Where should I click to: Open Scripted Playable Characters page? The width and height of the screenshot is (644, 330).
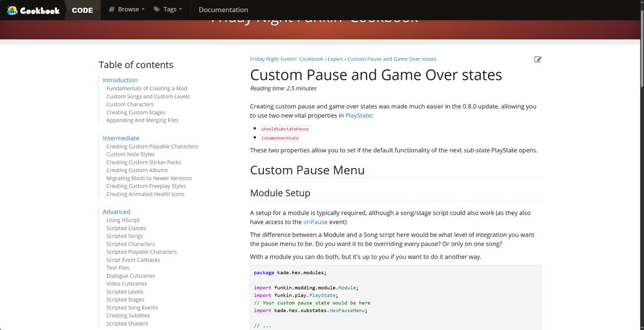[142, 252]
